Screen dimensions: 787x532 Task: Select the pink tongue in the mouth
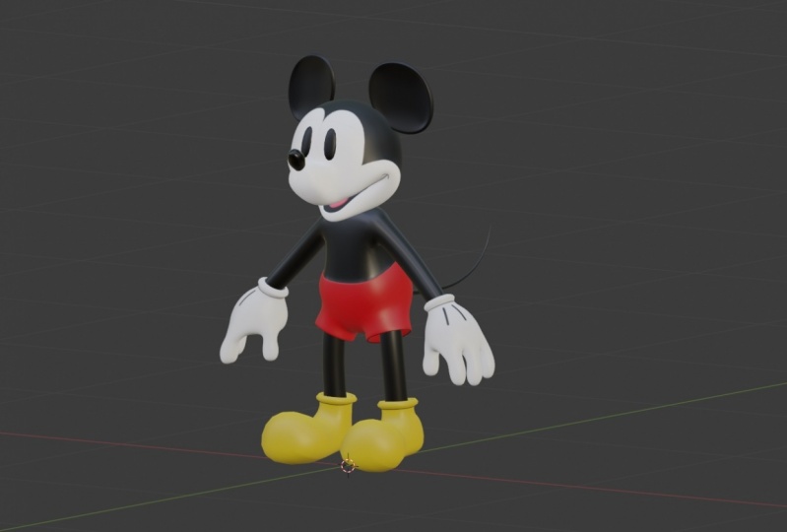coord(338,204)
